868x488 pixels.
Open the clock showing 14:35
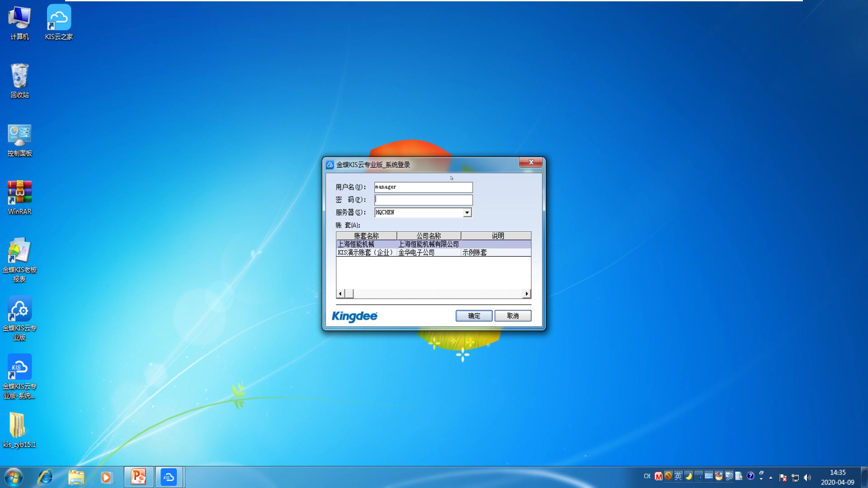[837, 477]
